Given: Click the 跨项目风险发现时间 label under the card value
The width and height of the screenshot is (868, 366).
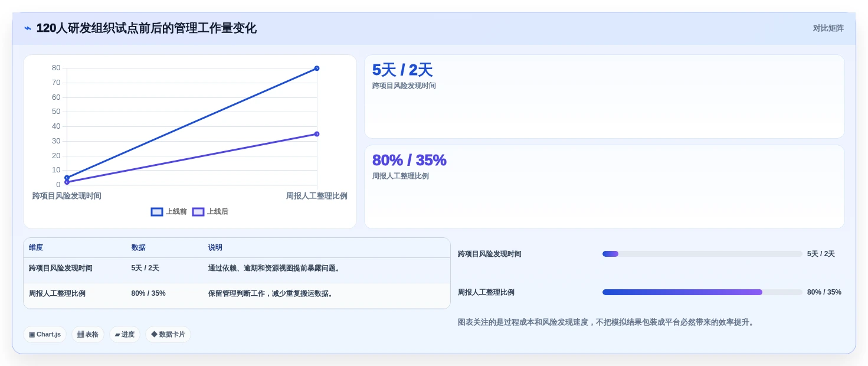Looking at the screenshot, I should coord(404,86).
